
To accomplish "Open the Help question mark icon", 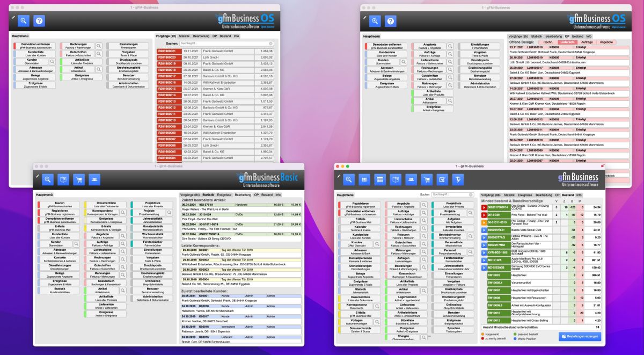I will click(39, 20).
